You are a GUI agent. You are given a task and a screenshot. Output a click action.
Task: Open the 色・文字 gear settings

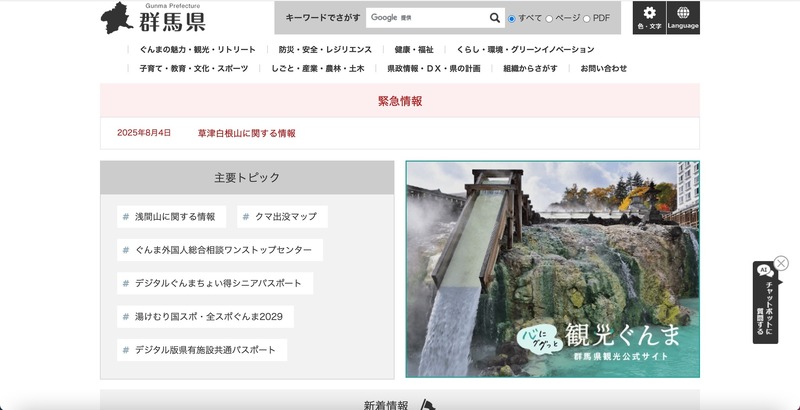coord(649,18)
